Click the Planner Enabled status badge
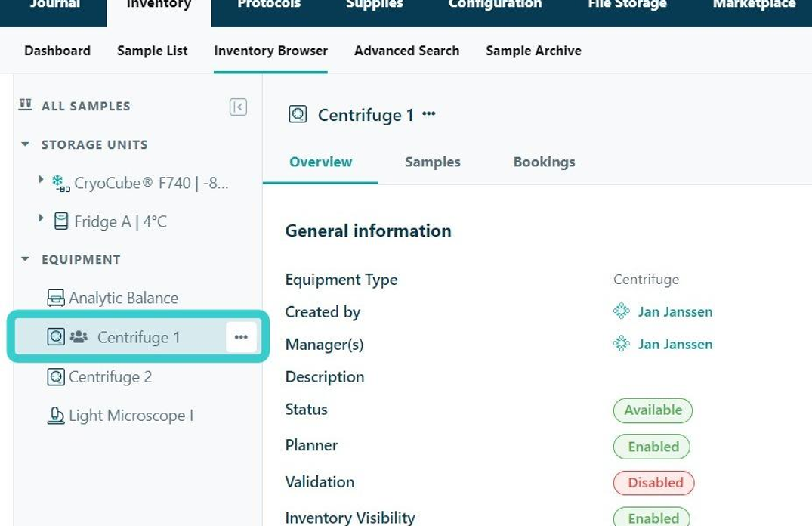Image resolution: width=812 pixels, height=526 pixels. (x=651, y=446)
